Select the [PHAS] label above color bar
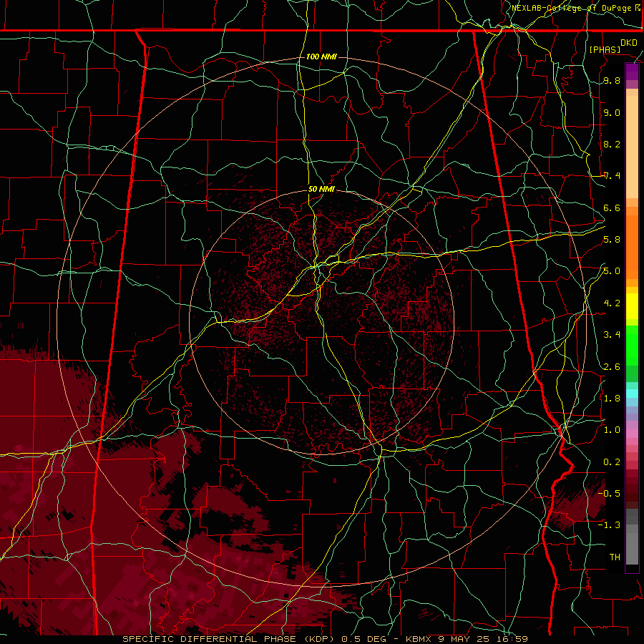 tap(605, 49)
